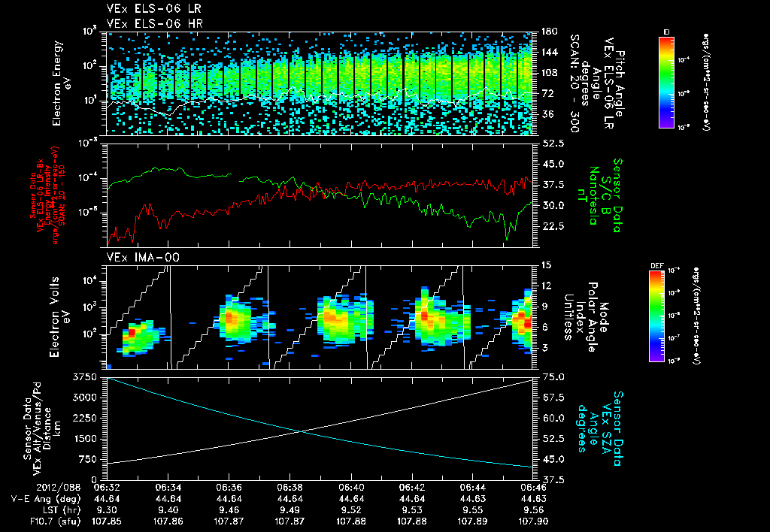Click the 2250 km altitude tick label
The image size is (770, 532).
(85, 418)
